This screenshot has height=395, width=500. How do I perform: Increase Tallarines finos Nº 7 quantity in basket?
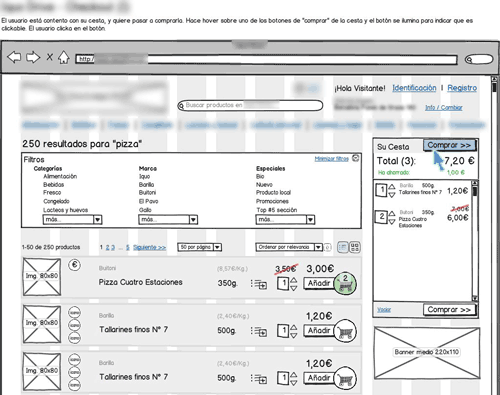pos(392,187)
